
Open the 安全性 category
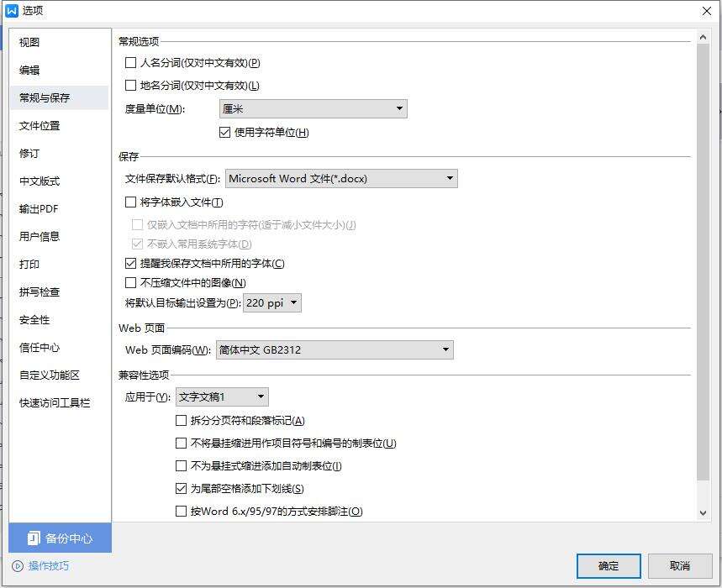(59, 320)
